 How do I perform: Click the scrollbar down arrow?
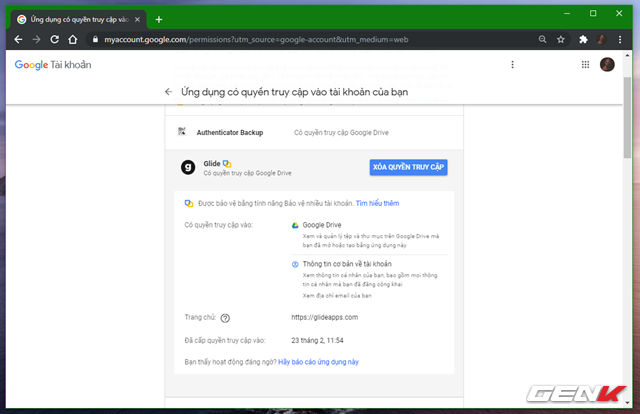pos(627,403)
